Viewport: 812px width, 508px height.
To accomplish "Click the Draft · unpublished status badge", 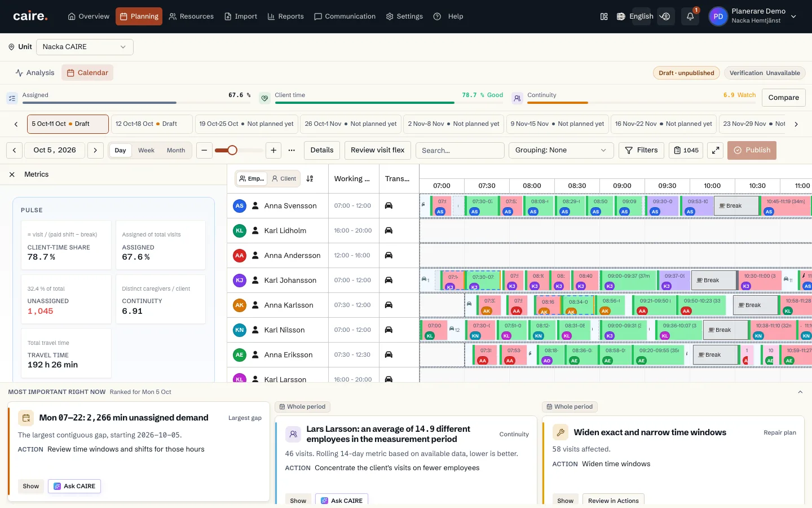I will 686,73.
